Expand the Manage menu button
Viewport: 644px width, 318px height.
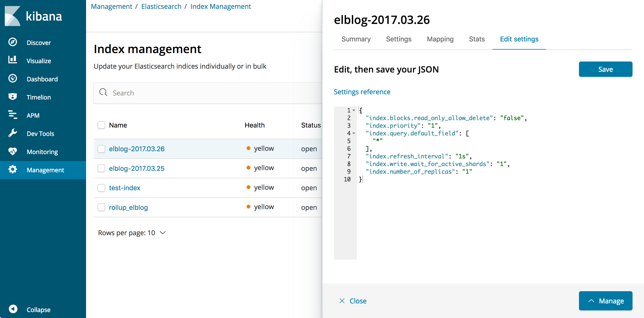point(606,301)
